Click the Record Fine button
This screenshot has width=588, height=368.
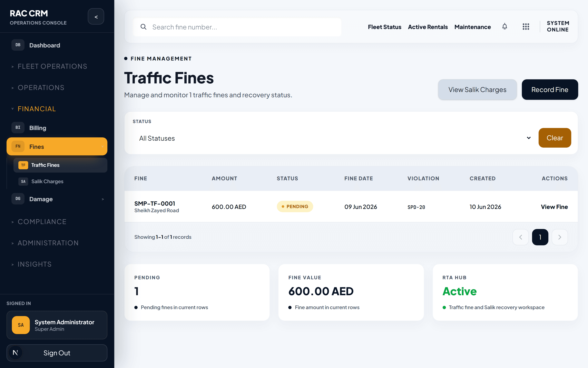coord(550,90)
